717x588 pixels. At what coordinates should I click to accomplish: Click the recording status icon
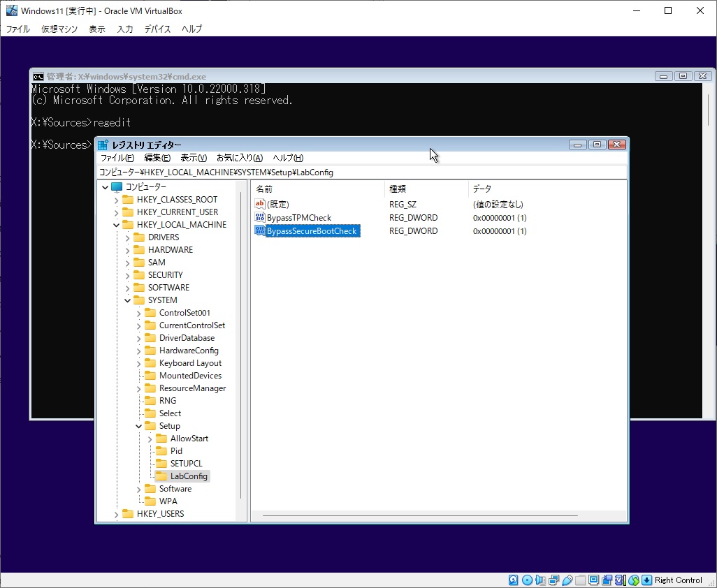click(x=607, y=580)
